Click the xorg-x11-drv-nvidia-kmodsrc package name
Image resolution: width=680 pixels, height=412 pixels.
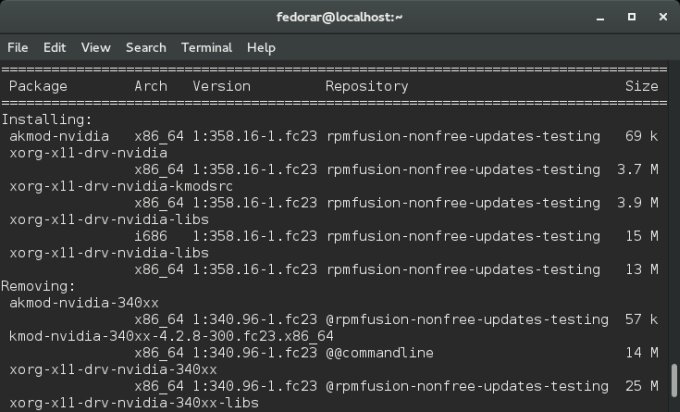pyautogui.click(x=105, y=186)
